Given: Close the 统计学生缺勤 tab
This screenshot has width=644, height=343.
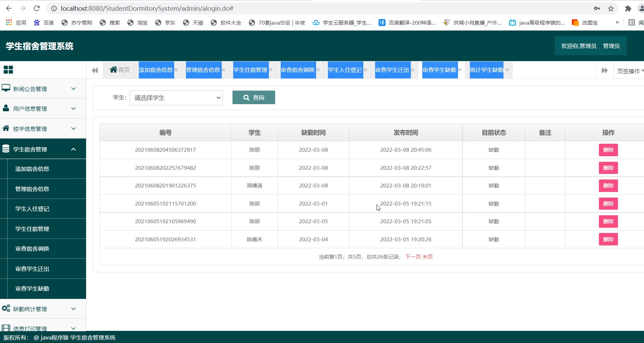Looking at the screenshot, I should 507,70.
